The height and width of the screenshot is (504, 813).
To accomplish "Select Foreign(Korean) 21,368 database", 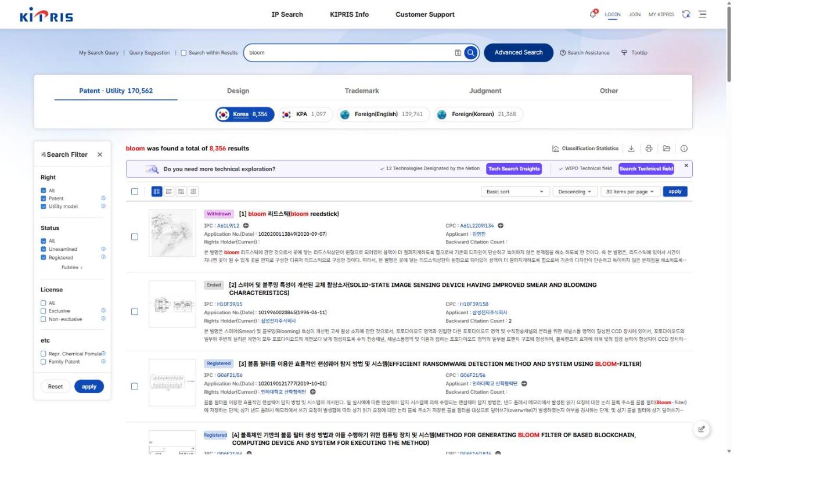I will 479,114.
